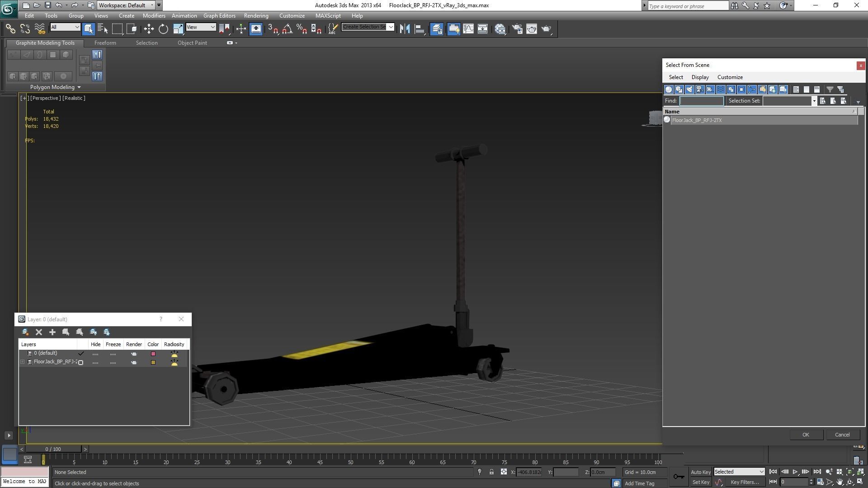868x488 pixels.
Task: Select the Select and Link tool
Action: coord(10,29)
